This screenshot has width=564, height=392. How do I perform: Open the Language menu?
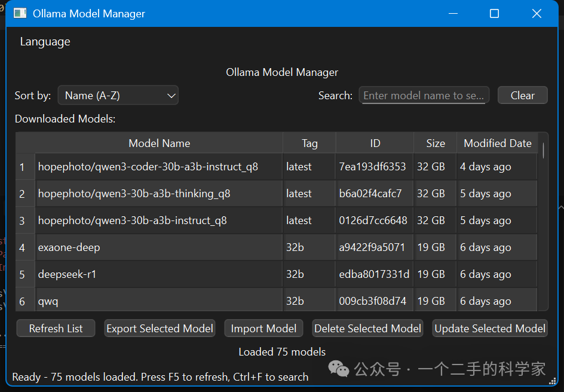point(45,42)
